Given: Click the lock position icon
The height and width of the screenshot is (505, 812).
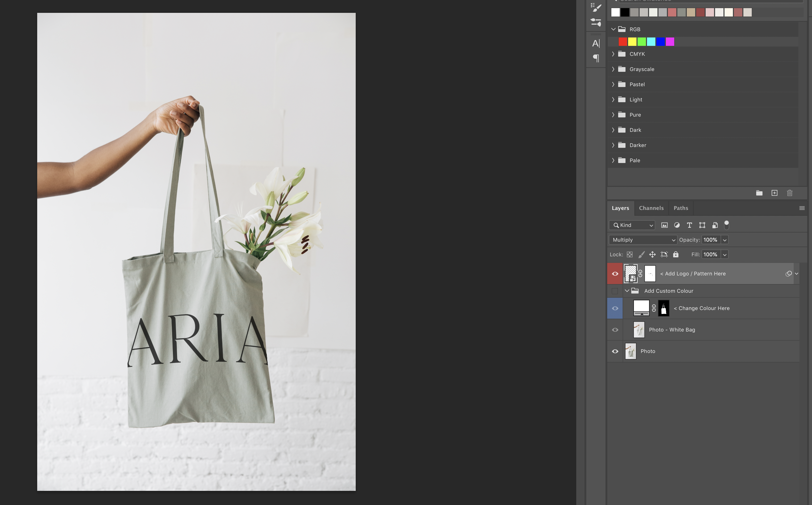Looking at the screenshot, I should [652, 254].
